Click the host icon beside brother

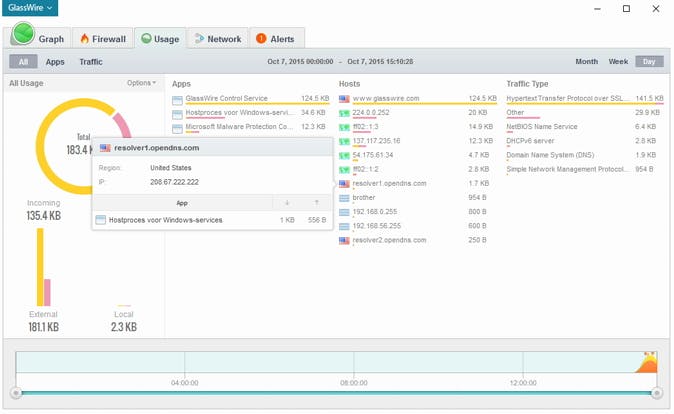click(344, 198)
